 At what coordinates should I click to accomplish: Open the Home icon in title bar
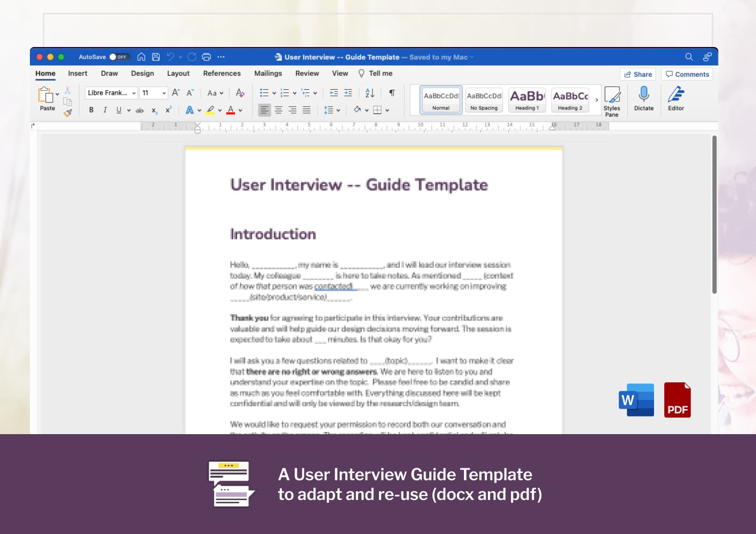point(141,57)
